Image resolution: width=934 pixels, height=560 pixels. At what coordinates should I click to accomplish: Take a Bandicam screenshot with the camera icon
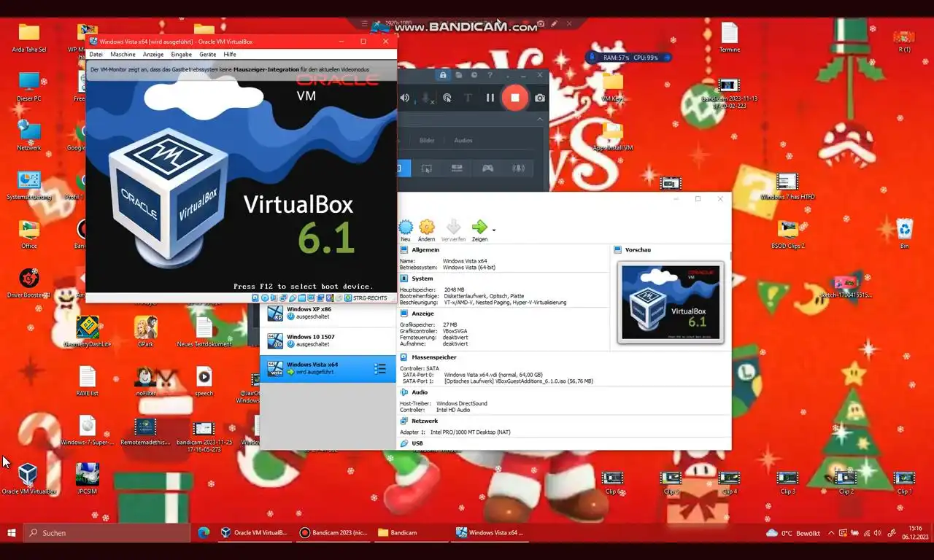point(539,98)
